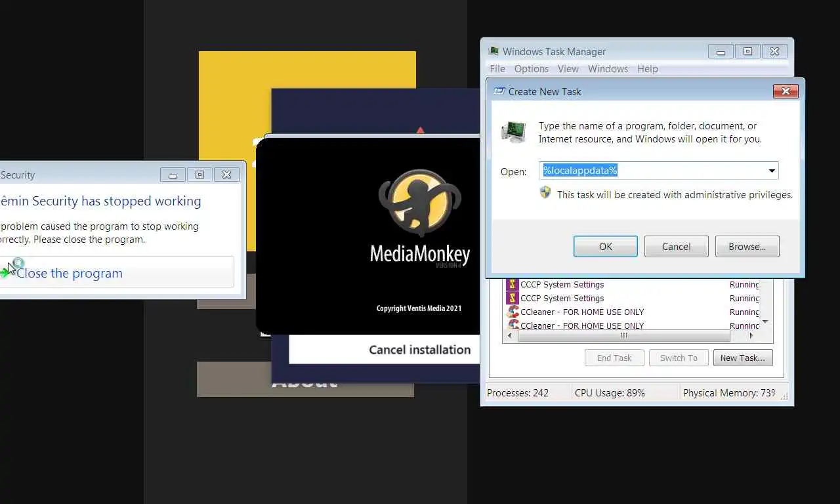840x504 pixels.
Task: Open the Options menu in Task Manager
Action: [531, 68]
